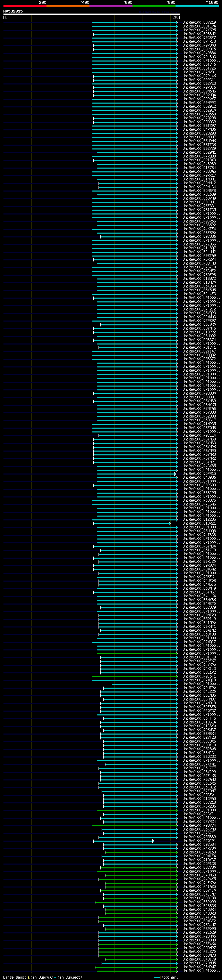Select hit label UniRef100_B6KJS0

pos(199,561)
